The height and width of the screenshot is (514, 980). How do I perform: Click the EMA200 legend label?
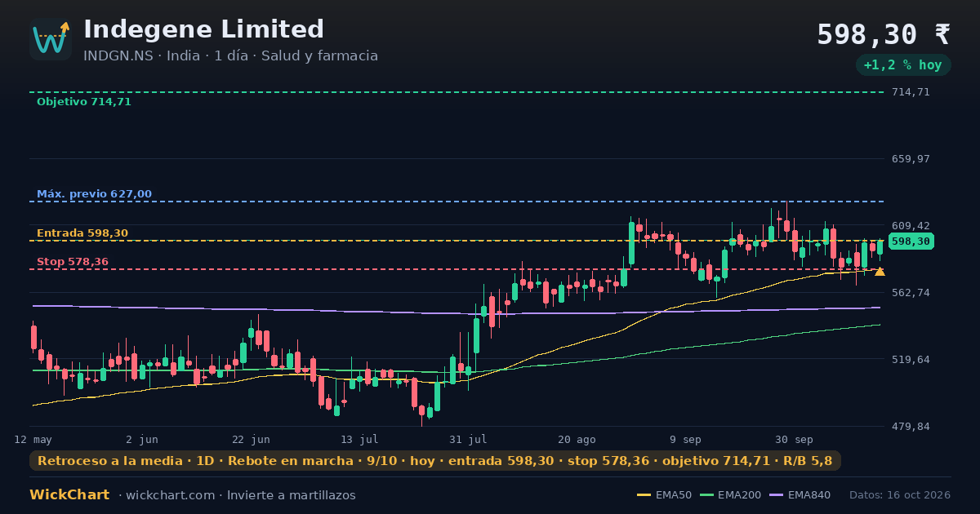740,495
